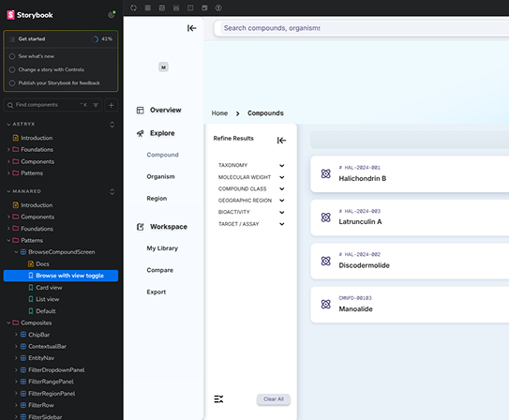Viewport: 509px width, 420px height.
Task: Collapse the main navigation sidebar arrow icon
Action: pyautogui.click(x=191, y=28)
